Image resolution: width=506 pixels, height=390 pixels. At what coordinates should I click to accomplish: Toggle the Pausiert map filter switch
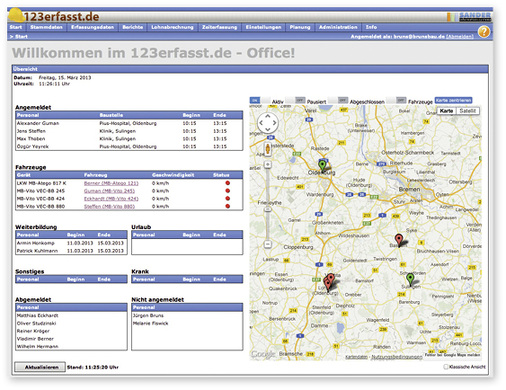[x=295, y=100]
